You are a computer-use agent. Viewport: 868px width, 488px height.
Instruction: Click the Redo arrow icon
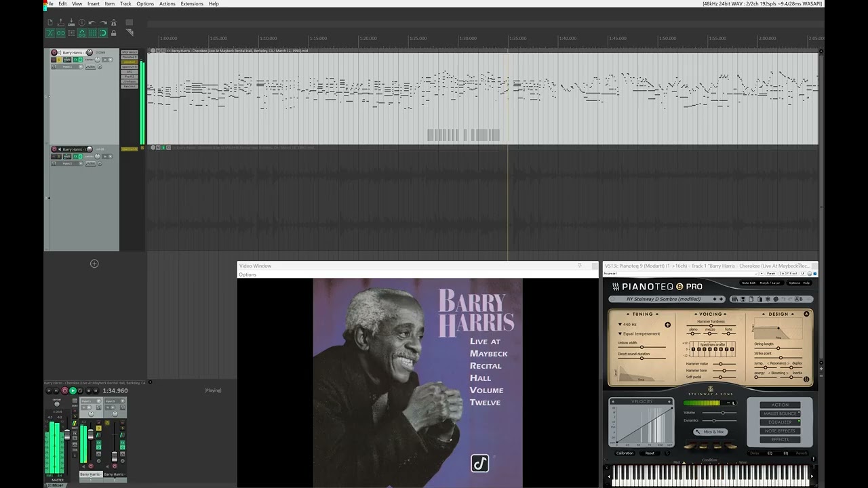[103, 22]
